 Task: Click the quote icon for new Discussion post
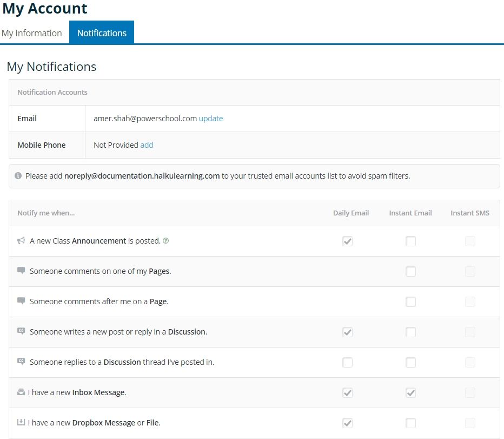21,331
